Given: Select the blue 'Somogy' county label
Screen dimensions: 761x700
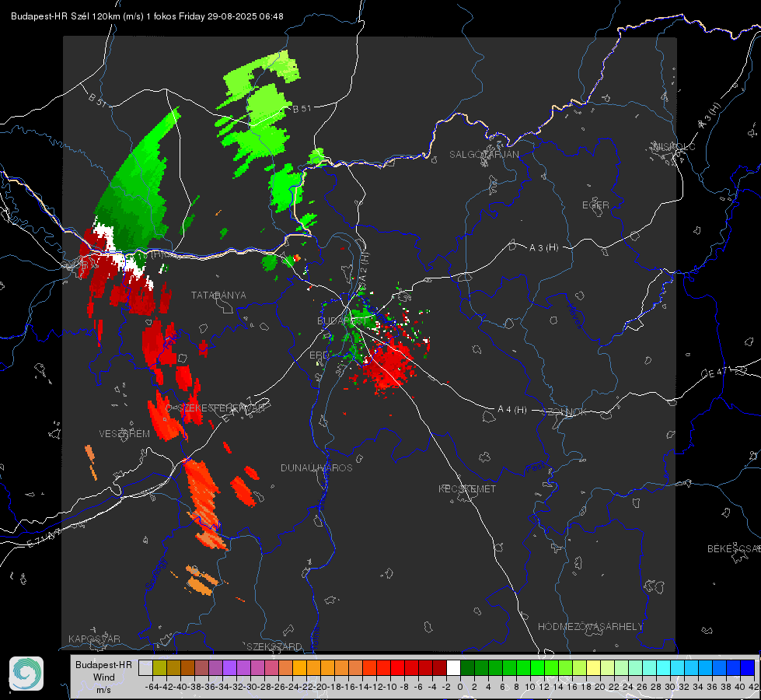Looking at the screenshot, I should (156, 574).
